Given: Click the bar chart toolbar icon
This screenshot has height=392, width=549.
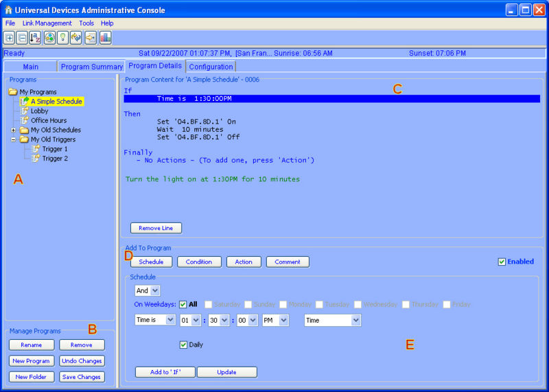Looking at the screenshot, I should click(x=105, y=38).
